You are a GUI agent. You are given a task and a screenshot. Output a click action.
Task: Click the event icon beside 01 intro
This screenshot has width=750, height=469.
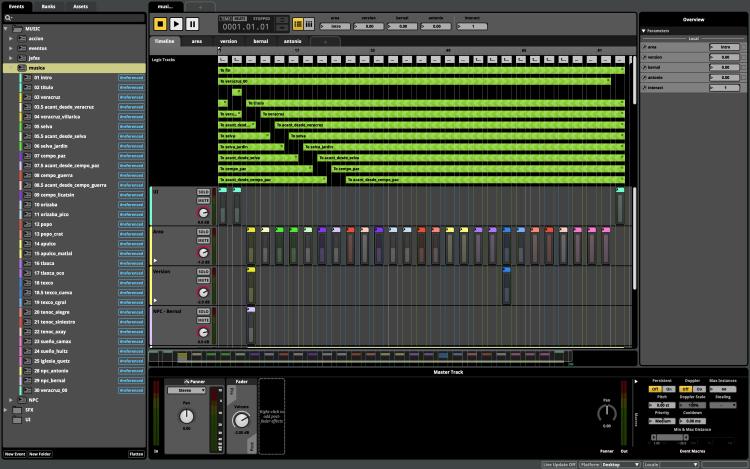[27, 77]
